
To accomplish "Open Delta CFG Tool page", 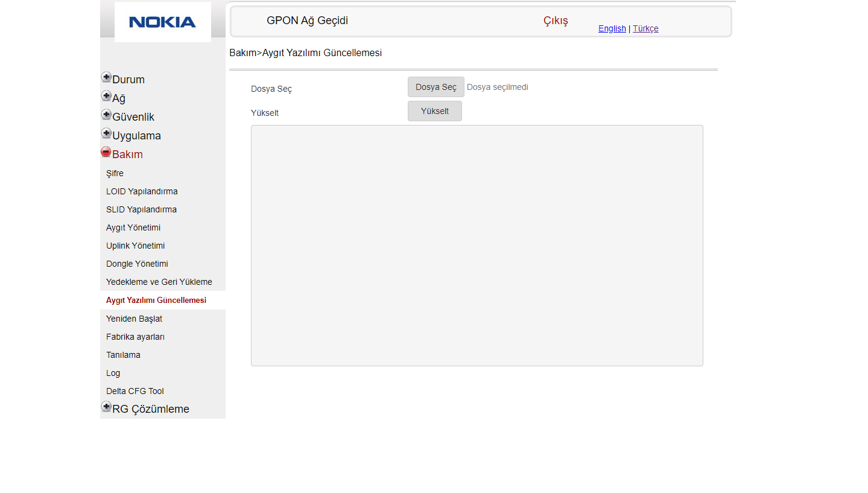I will 135,391.
